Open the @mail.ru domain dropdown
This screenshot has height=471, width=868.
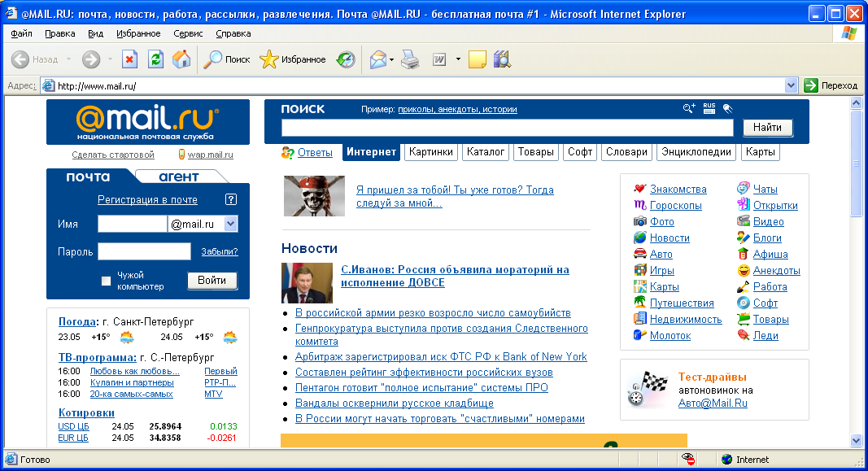tap(231, 224)
